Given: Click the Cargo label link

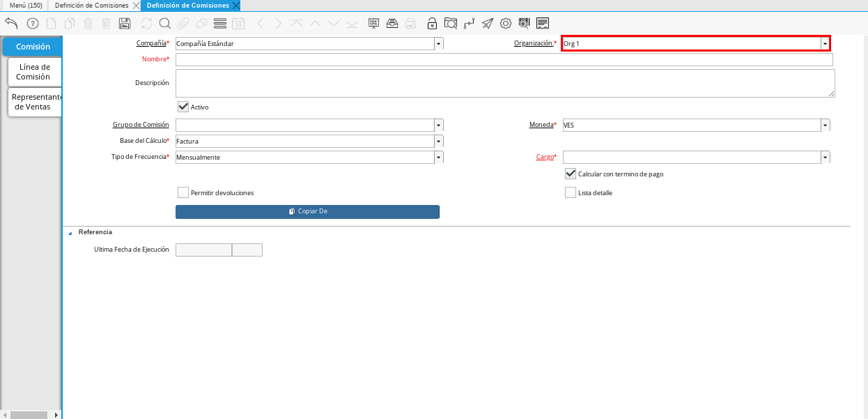Looking at the screenshot, I should click(545, 157).
